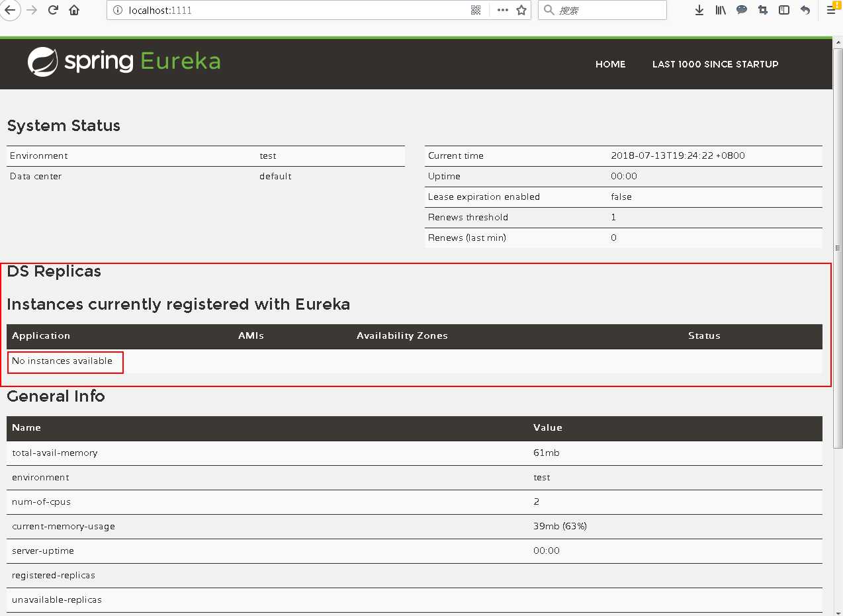Open the library bookshelf icon

(x=721, y=10)
